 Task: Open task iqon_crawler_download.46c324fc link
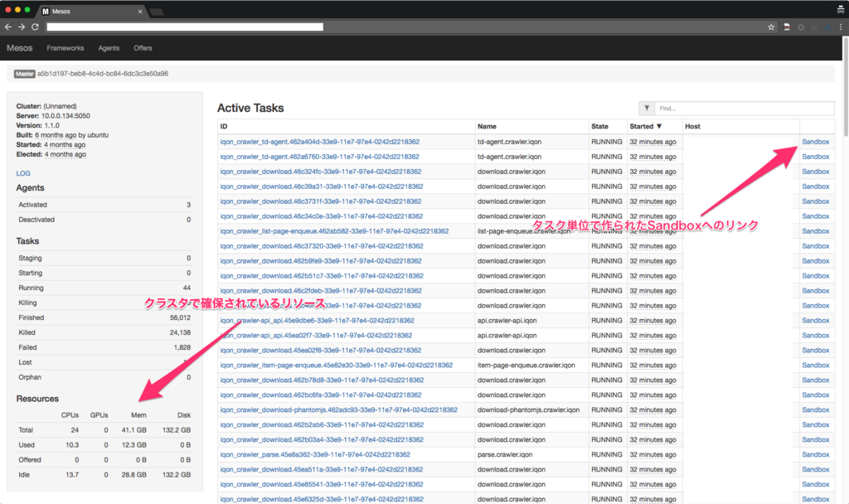point(321,172)
